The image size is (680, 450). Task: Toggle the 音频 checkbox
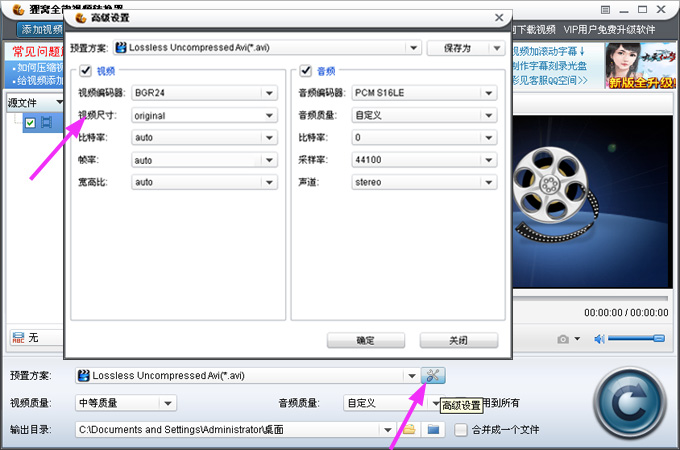coord(306,71)
